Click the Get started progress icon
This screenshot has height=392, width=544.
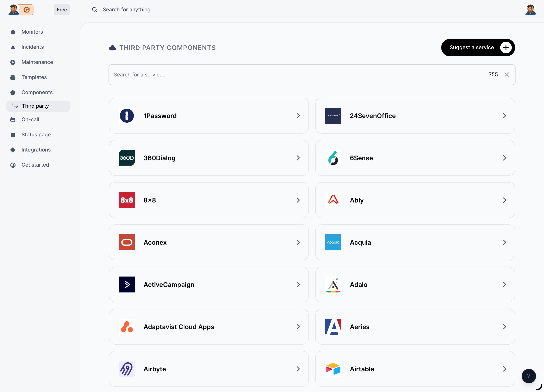tap(13, 165)
